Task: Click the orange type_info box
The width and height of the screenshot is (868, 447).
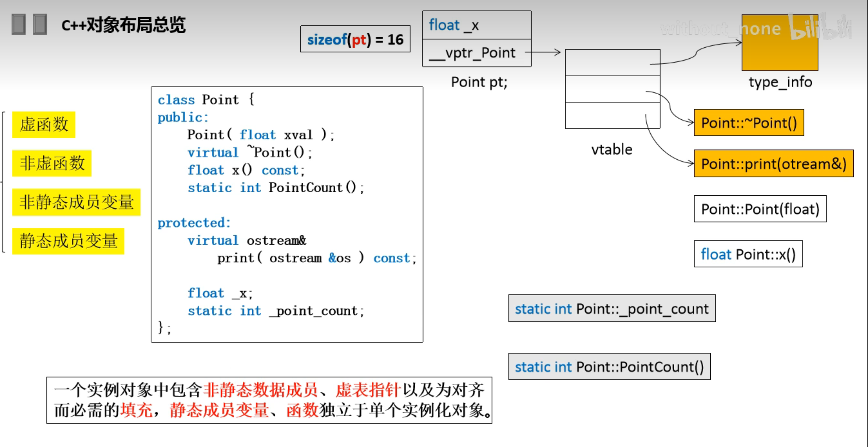Action: click(779, 50)
